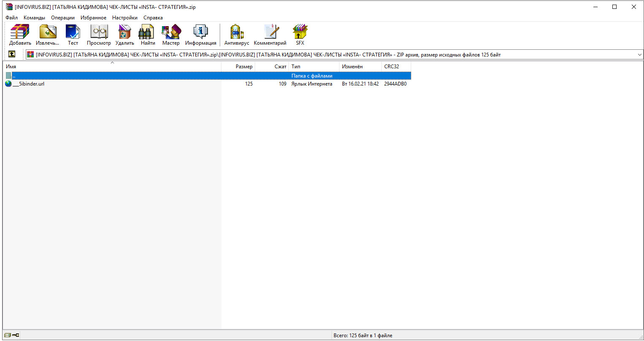Image resolution: width=644 pixels, height=341 pixels.
Task: Click the size value 125 of ___5ibinder.url
Action: pos(249,84)
